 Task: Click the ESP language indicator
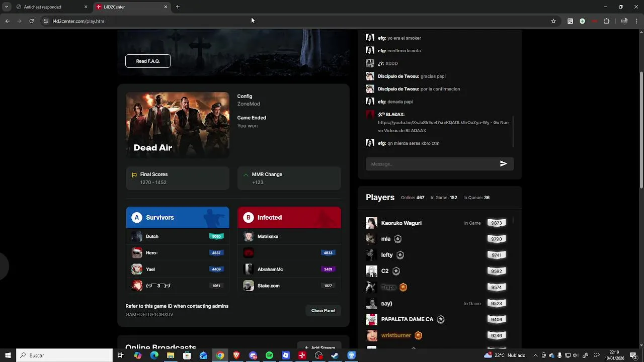tap(597, 355)
